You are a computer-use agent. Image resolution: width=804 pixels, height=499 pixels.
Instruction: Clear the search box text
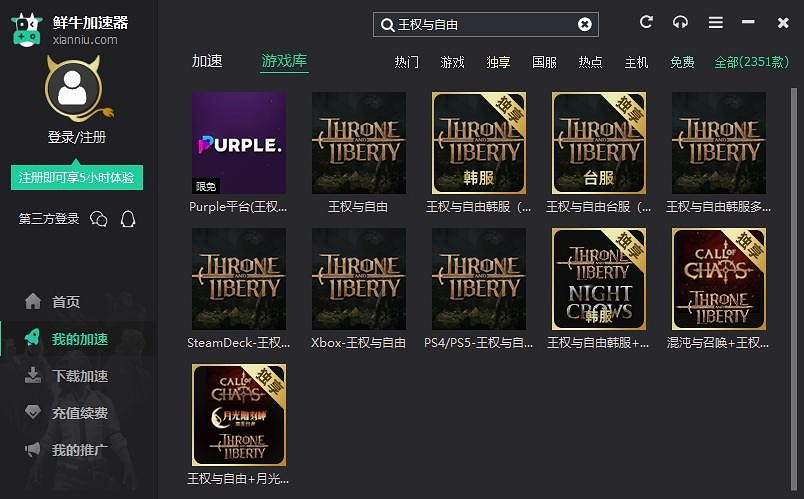tap(585, 24)
